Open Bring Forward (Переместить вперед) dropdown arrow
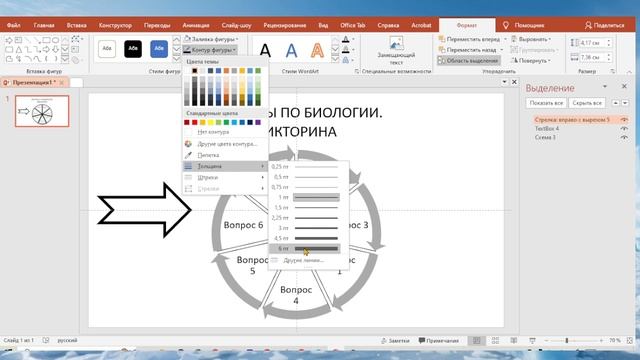 [505, 39]
